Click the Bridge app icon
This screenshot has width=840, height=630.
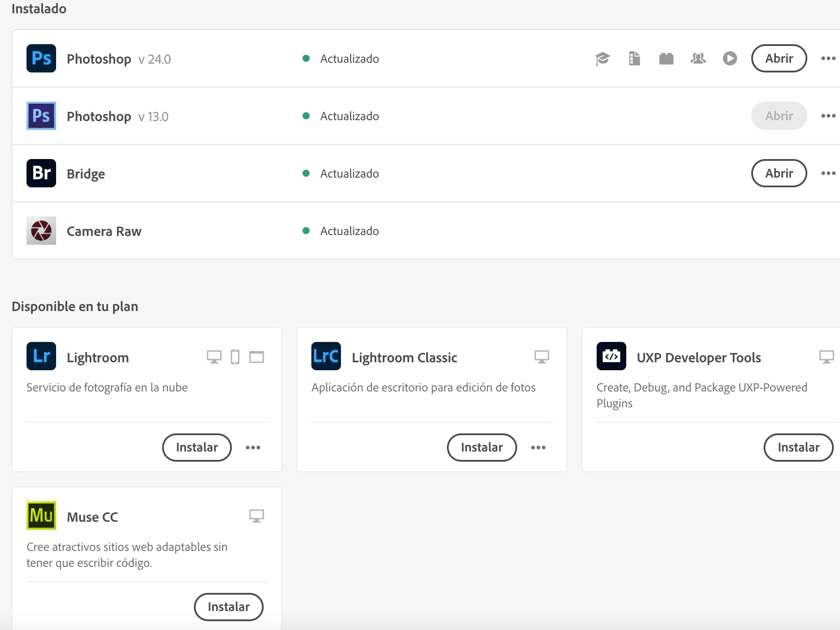click(x=41, y=173)
